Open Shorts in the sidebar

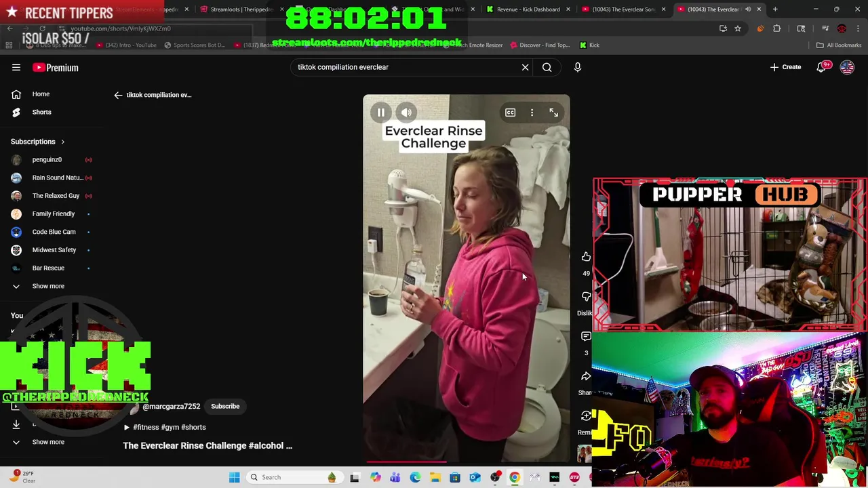coord(41,112)
